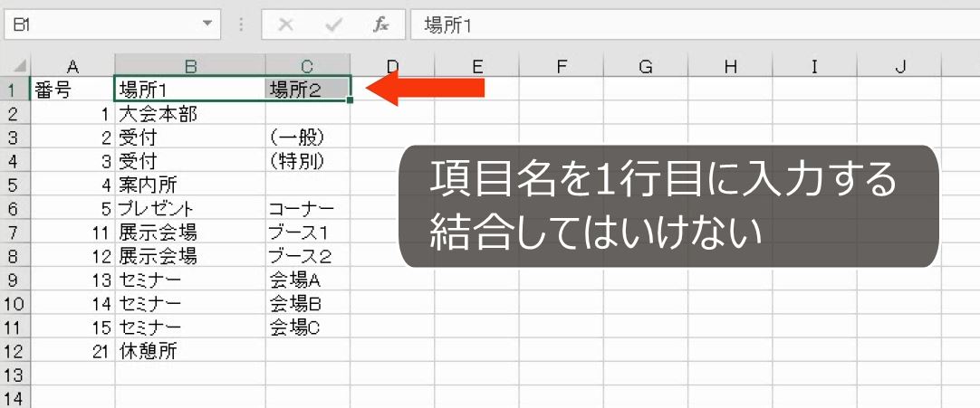Click the formula bar options dots handle

(x=241, y=25)
